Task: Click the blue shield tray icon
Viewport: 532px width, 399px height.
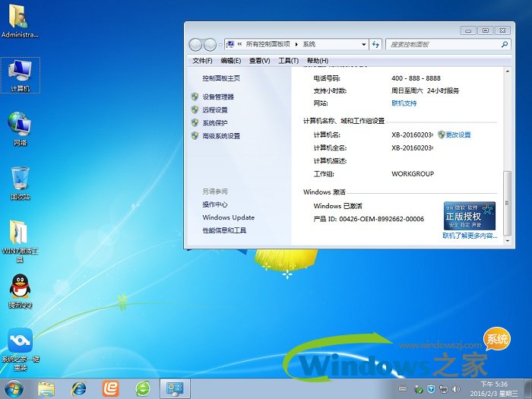Action: (431, 389)
